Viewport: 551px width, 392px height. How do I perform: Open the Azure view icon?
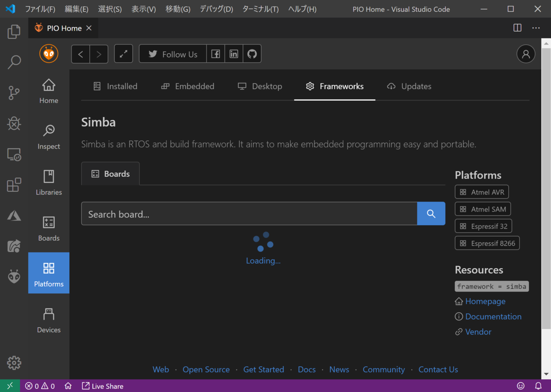click(x=14, y=215)
